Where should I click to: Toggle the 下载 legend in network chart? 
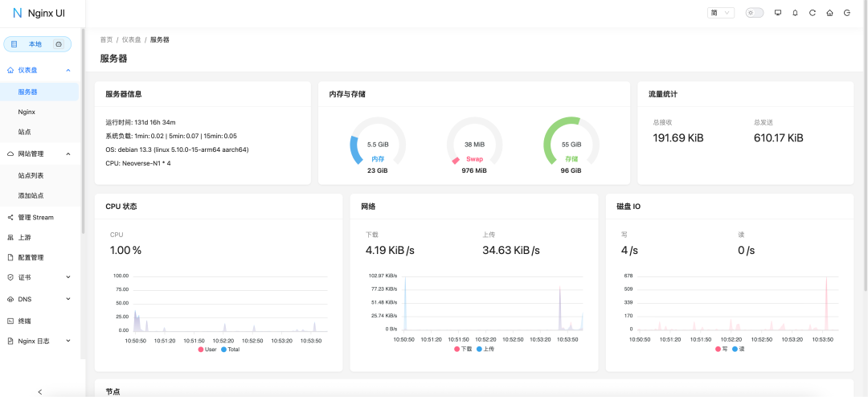pyautogui.click(x=462, y=349)
